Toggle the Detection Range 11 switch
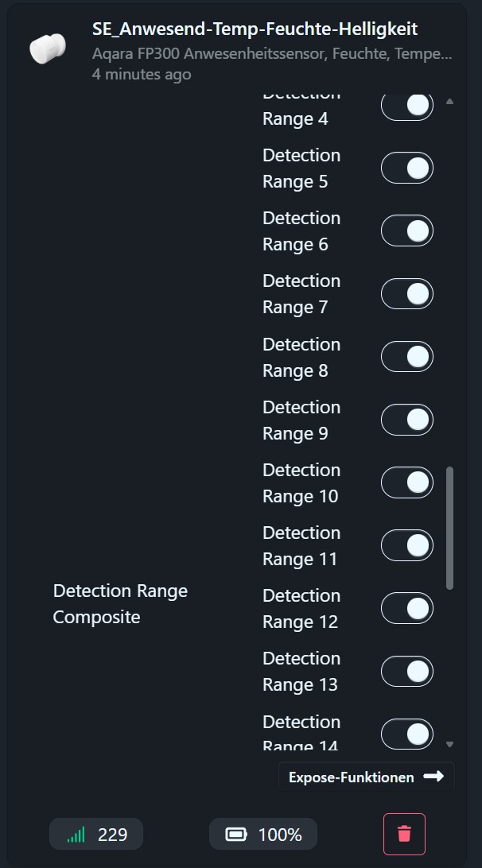The height and width of the screenshot is (868, 482). [407, 545]
